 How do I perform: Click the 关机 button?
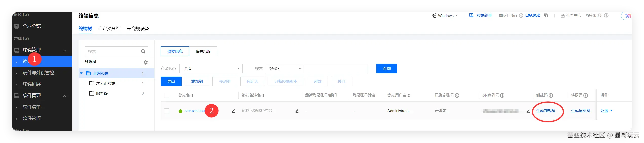(341, 81)
